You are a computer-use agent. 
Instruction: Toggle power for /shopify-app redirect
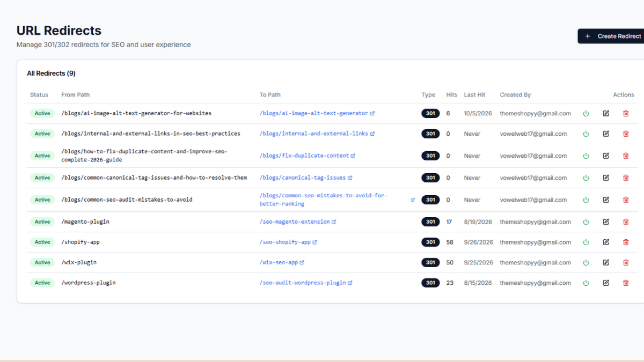(x=586, y=242)
